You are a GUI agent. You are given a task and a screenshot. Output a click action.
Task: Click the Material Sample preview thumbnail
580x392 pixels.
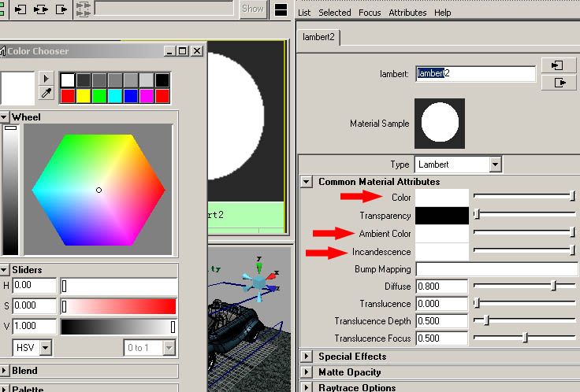point(440,124)
